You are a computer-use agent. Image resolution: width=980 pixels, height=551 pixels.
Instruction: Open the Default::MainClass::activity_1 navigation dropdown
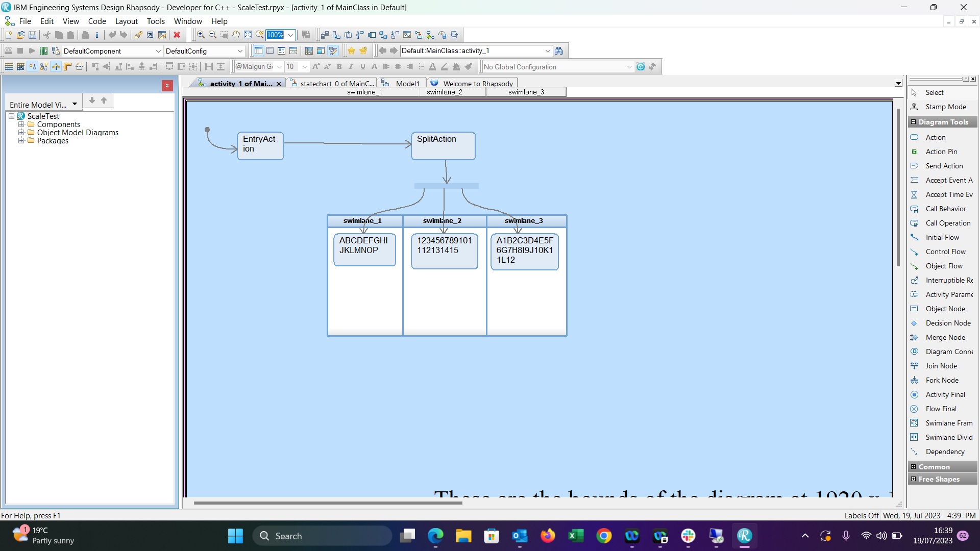tap(548, 51)
